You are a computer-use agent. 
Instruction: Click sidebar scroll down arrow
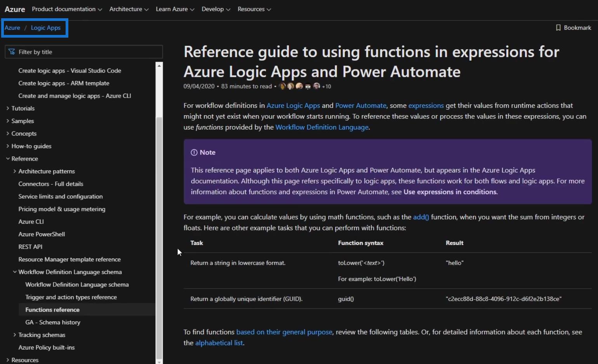point(159,362)
